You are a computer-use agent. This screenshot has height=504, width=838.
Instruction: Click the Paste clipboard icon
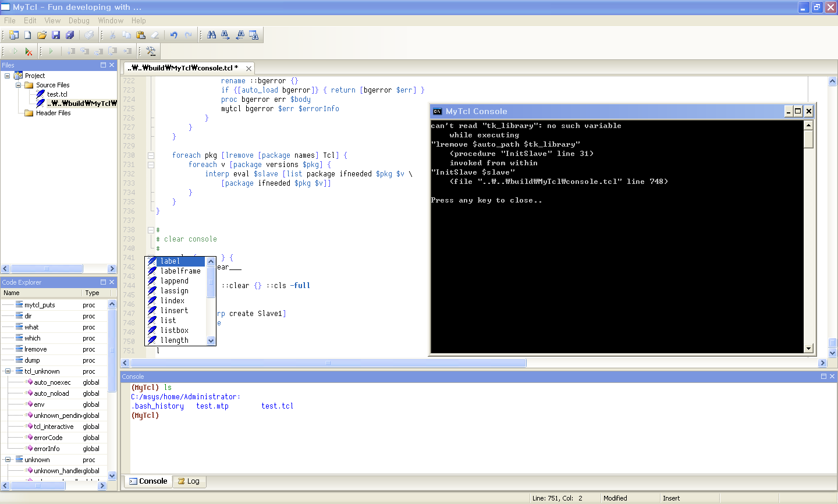coord(141,35)
